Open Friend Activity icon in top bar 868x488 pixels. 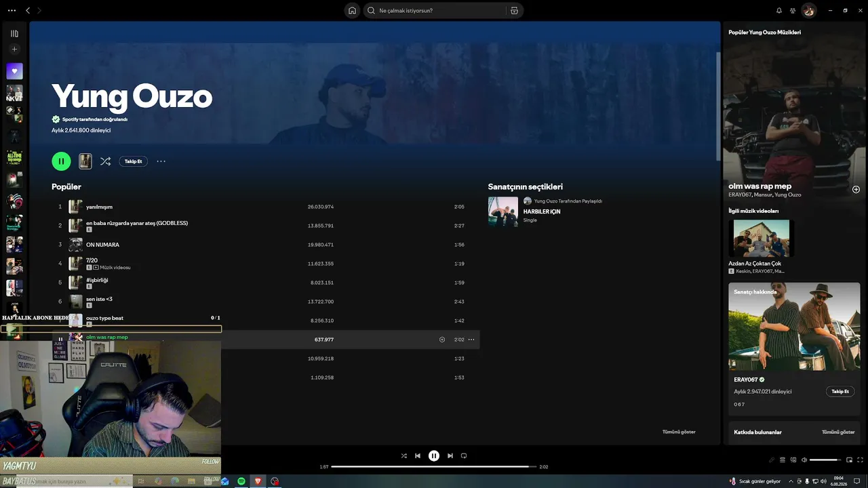click(793, 10)
